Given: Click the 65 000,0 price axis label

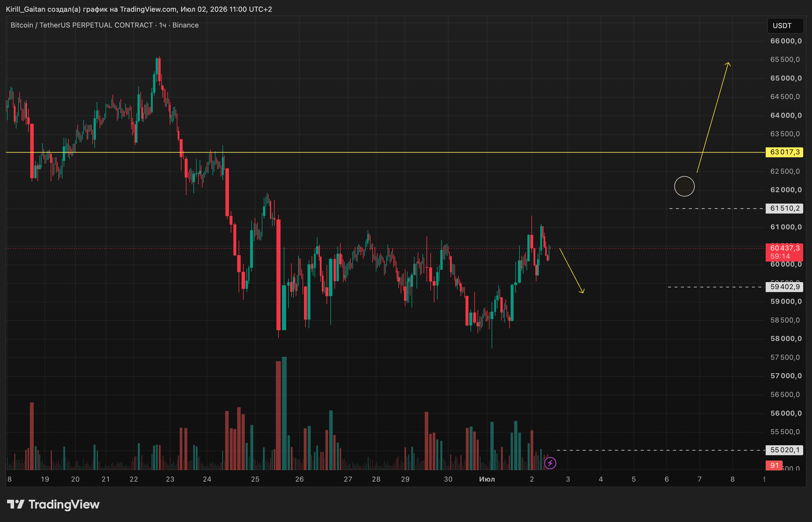Looking at the screenshot, I should pyautogui.click(x=786, y=78).
